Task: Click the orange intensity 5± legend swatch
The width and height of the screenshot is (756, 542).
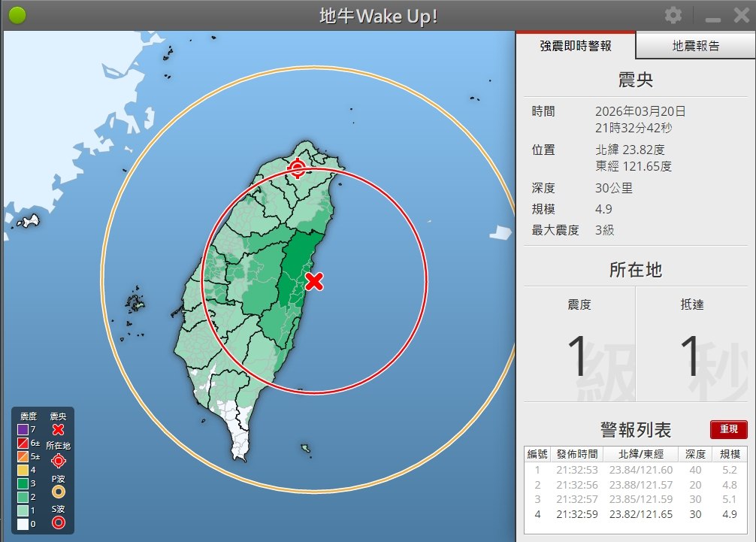Action: (x=23, y=456)
